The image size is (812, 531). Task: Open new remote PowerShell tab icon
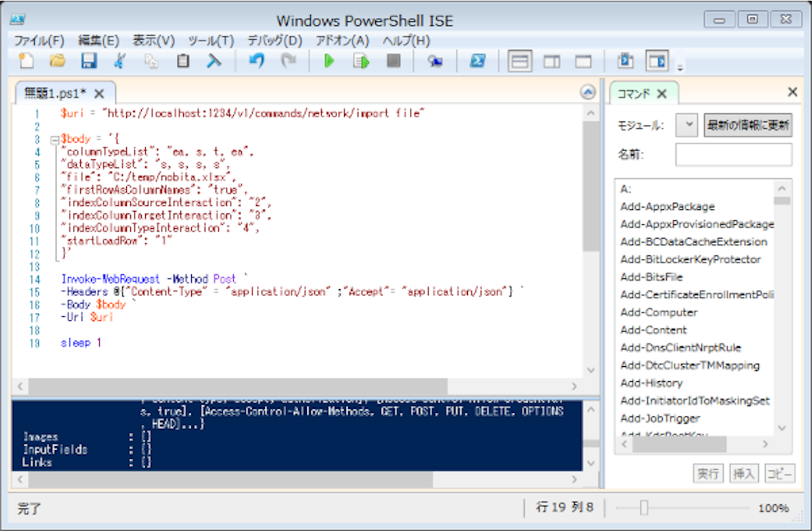[435, 61]
